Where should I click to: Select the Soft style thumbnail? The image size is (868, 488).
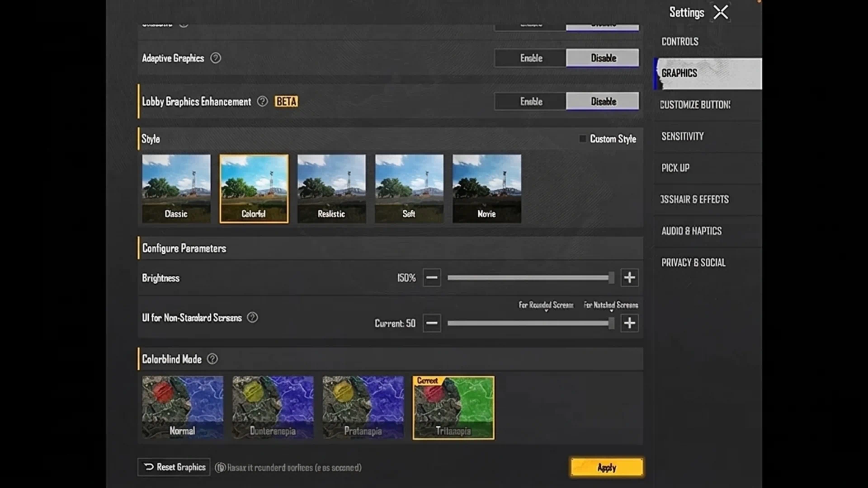pyautogui.click(x=409, y=188)
